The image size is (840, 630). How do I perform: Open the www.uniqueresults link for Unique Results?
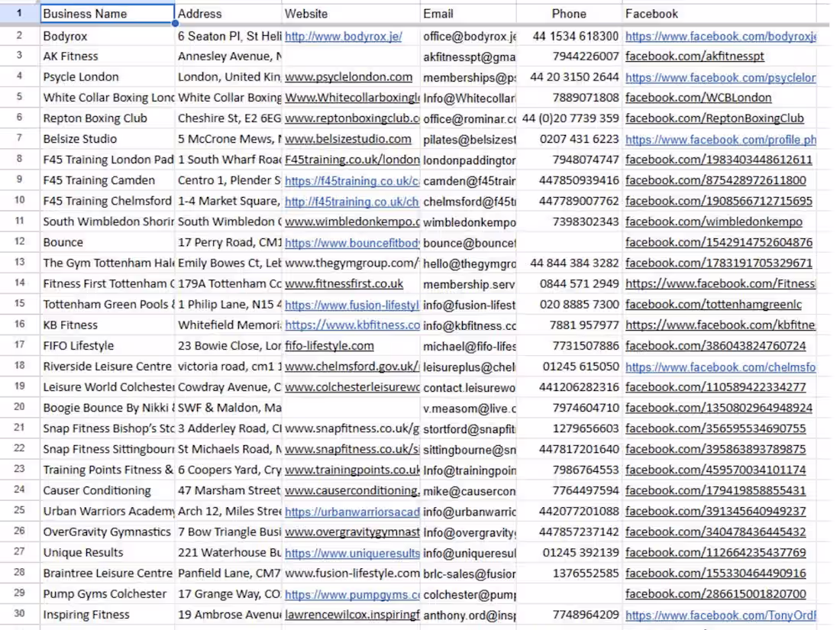coord(351,552)
